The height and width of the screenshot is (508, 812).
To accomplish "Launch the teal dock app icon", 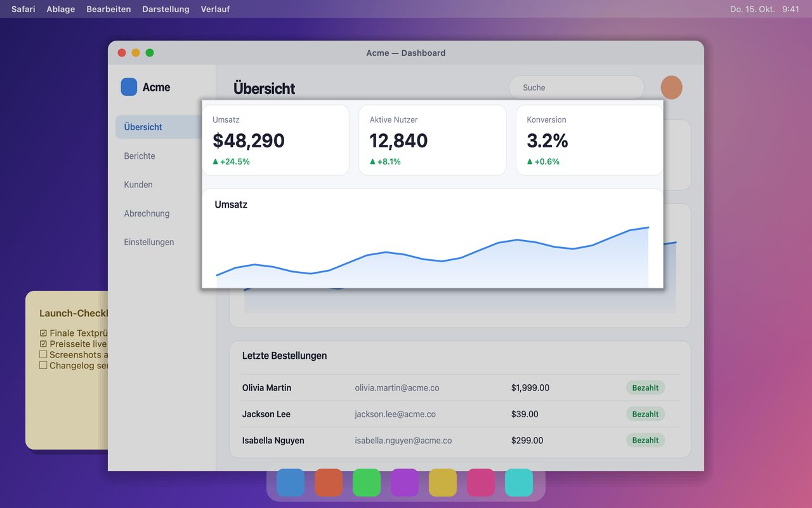I will [x=519, y=483].
